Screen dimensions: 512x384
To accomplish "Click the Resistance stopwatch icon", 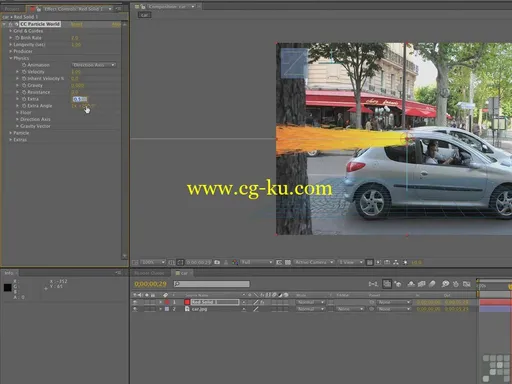I will 24,92.
